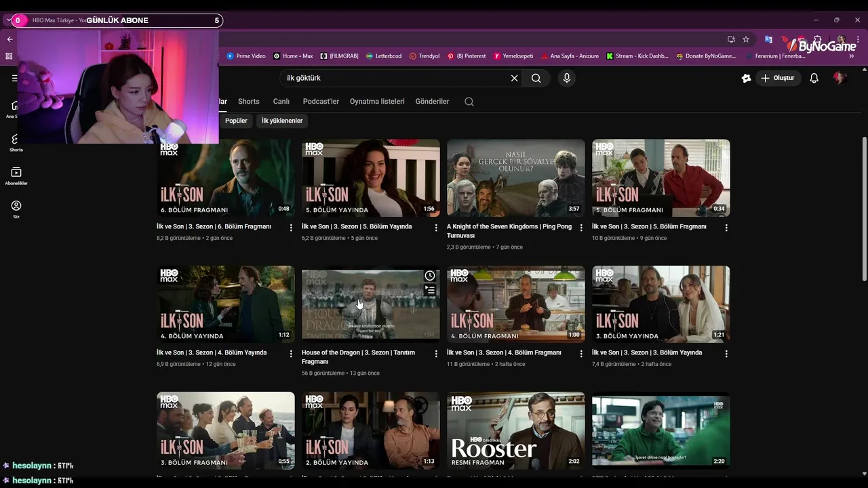
Task: Add House of the Dragon to Watch Later
Action: (x=430, y=275)
